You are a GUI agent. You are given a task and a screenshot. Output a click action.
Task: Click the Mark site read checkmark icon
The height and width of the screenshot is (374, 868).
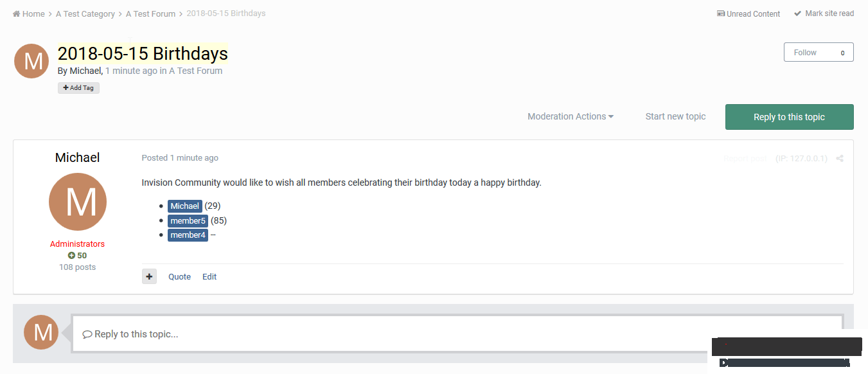point(797,13)
